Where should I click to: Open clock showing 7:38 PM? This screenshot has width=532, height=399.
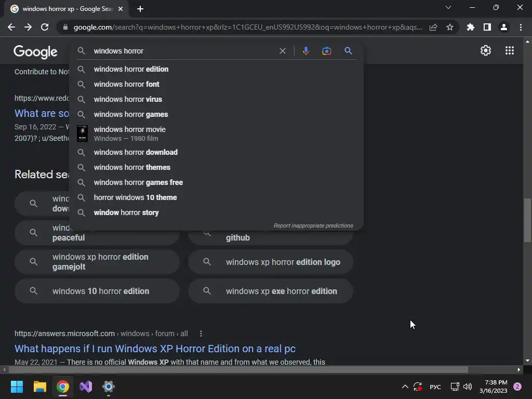click(x=494, y=387)
